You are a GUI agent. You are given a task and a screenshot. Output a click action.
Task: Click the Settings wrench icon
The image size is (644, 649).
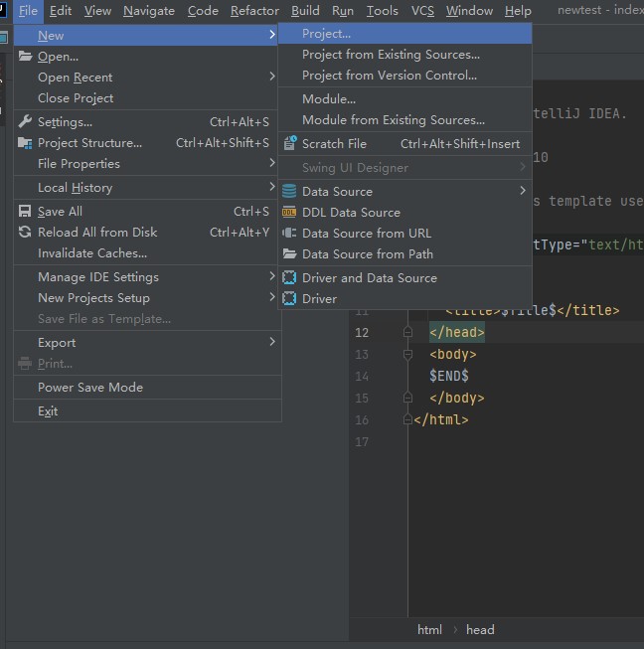(x=25, y=121)
